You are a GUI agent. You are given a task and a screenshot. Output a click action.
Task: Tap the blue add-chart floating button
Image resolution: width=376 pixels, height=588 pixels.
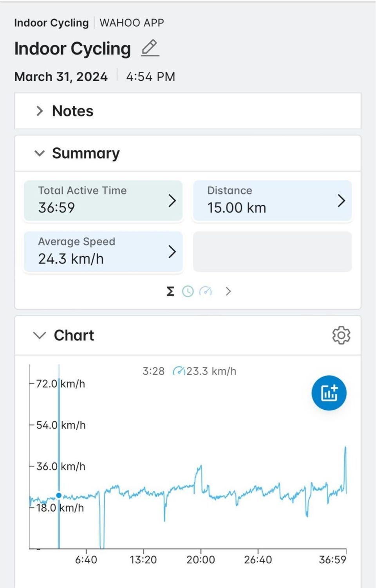click(329, 393)
